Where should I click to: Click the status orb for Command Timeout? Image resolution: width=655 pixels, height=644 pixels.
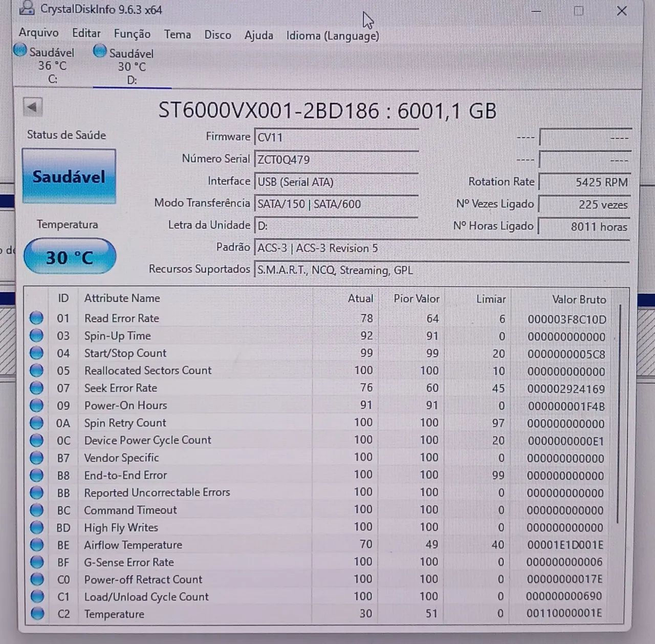[36, 510]
